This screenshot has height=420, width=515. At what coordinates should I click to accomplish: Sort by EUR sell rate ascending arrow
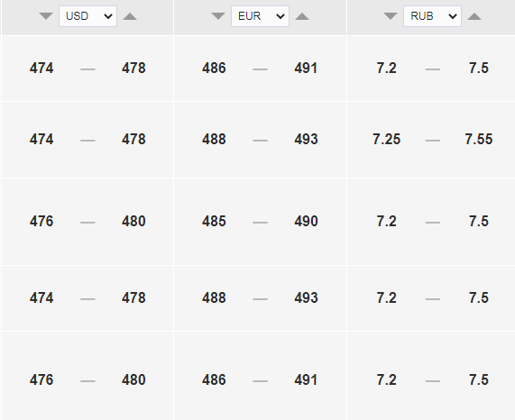coord(302,16)
